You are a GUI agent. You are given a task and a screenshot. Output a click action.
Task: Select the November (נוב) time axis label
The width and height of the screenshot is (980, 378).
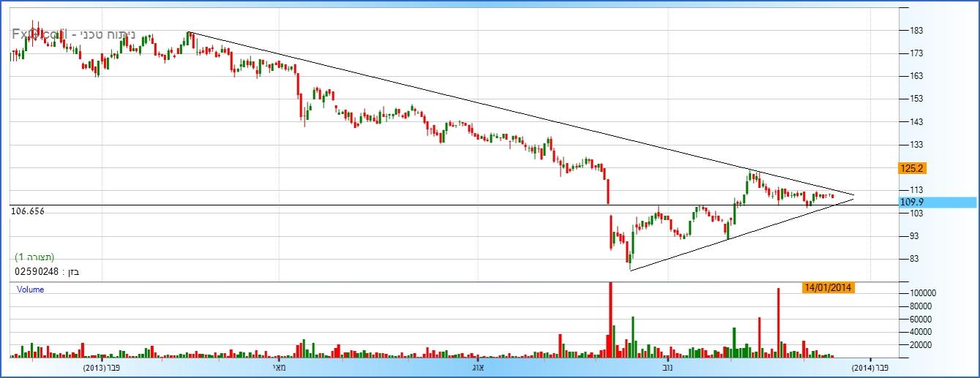tap(667, 367)
